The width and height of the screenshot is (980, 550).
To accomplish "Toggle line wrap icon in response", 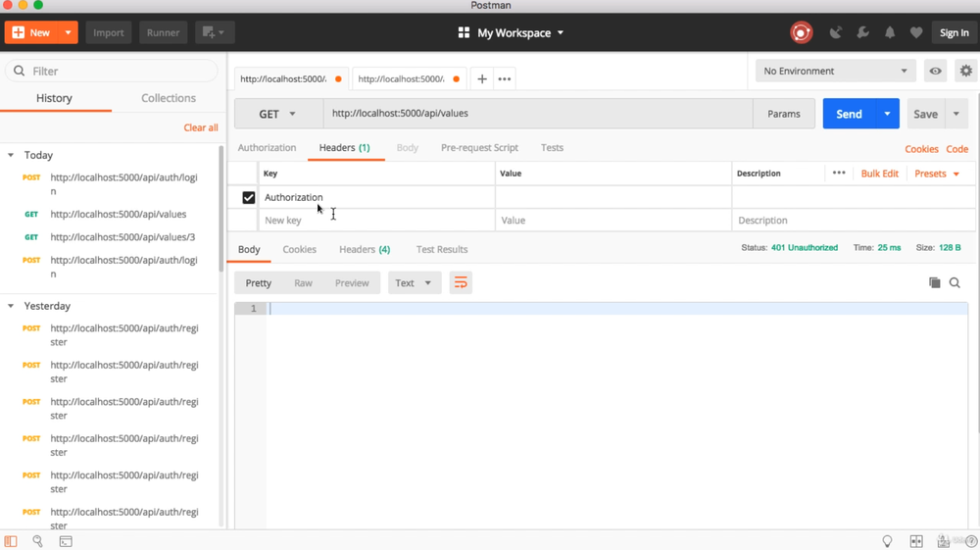I will coord(461,283).
